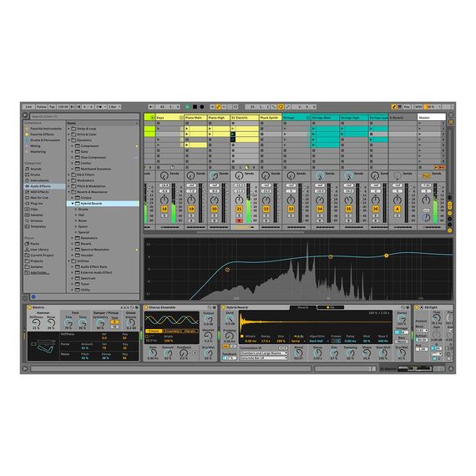Open Max for Live category

tap(39, 198)
